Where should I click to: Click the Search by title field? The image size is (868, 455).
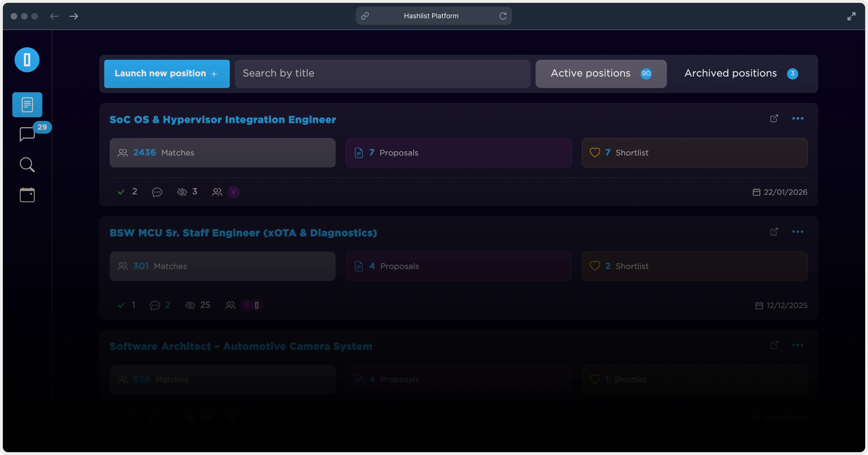[382, 73]
